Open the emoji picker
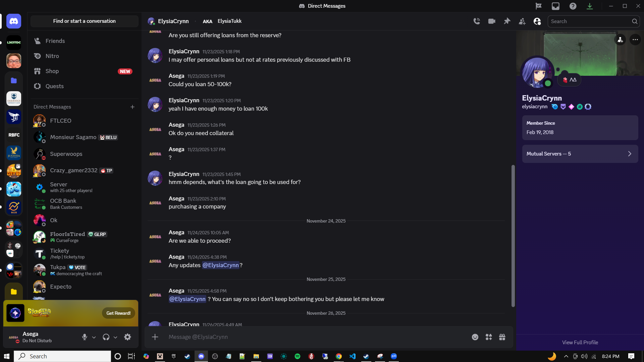 [475, 337]
